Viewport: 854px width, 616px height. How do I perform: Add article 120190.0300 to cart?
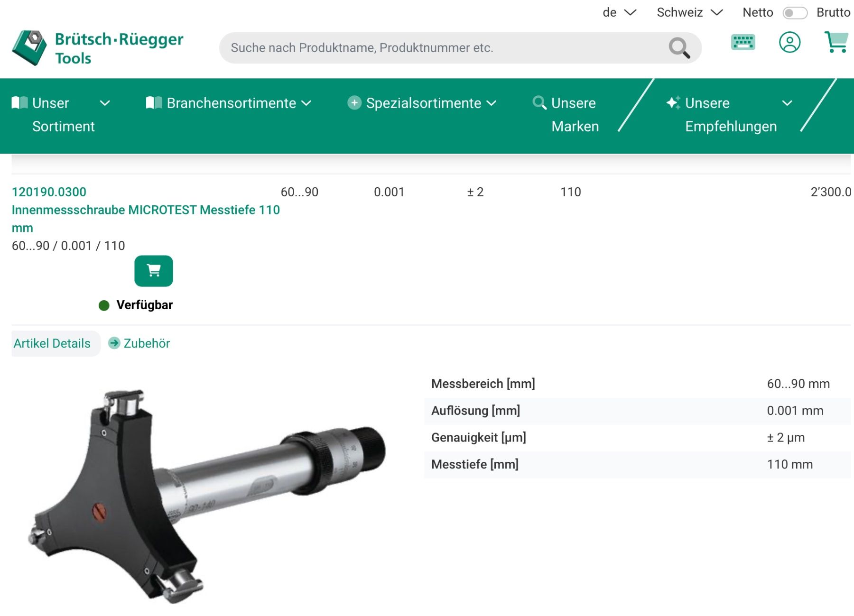tap(154, 271)
